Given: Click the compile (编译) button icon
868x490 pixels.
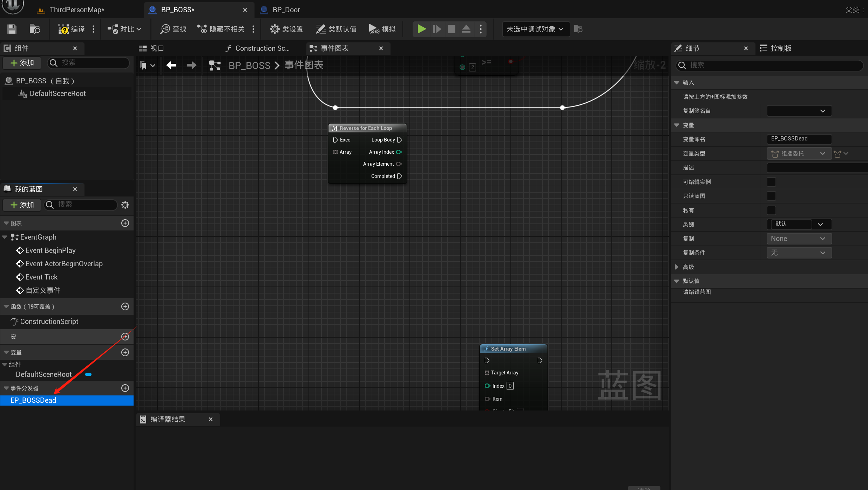Looking at the screenshot, I should 63,29.
